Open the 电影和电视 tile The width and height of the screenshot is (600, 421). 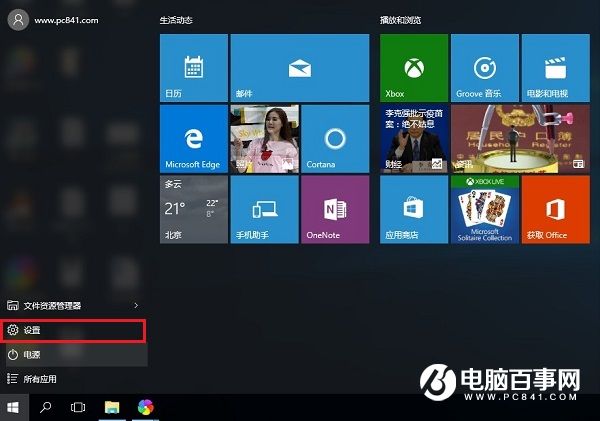tap(556, 68)
